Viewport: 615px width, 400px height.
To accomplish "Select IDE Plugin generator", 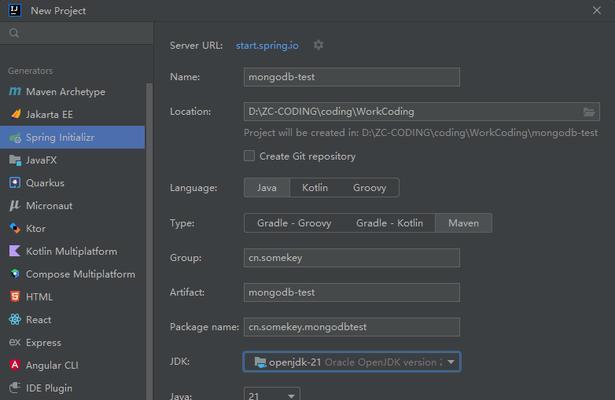I will pyautogui.click(x=72, y=387).
